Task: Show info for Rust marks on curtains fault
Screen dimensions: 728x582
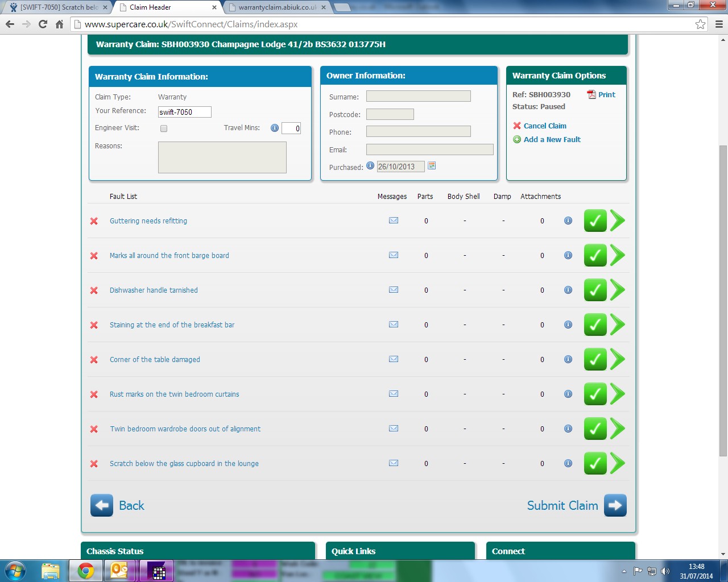Action: click(568, 394)
